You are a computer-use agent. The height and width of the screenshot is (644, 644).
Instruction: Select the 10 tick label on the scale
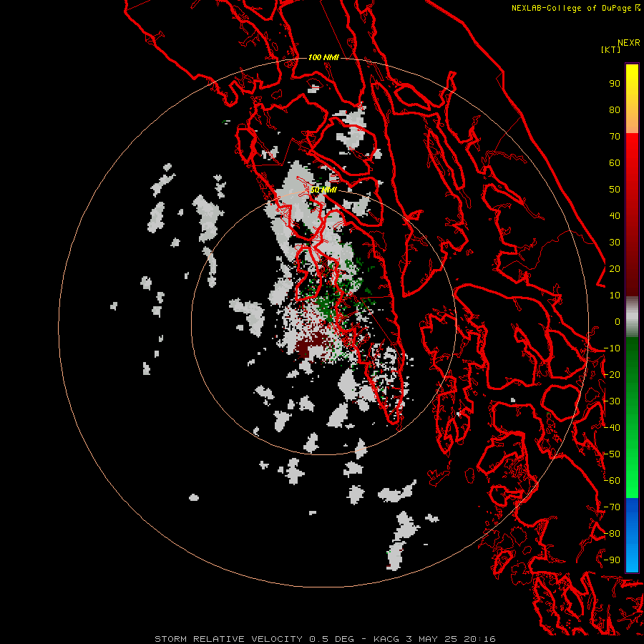coord(615,296)
